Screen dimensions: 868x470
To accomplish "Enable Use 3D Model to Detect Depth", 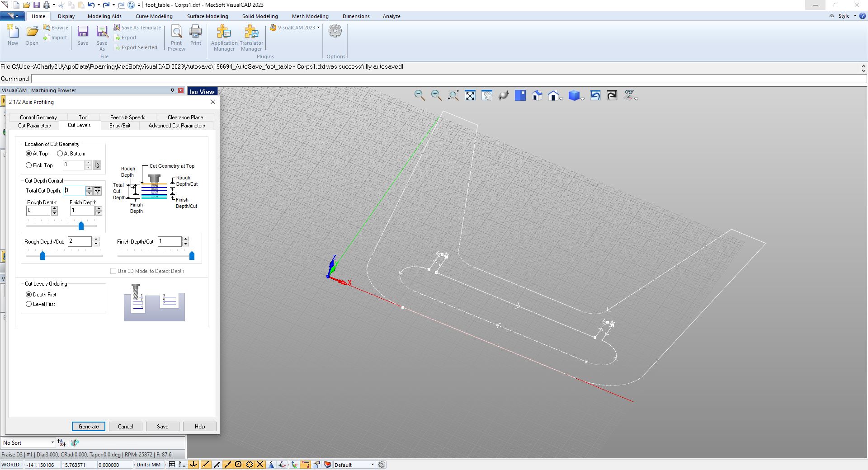I will point(113,271).
